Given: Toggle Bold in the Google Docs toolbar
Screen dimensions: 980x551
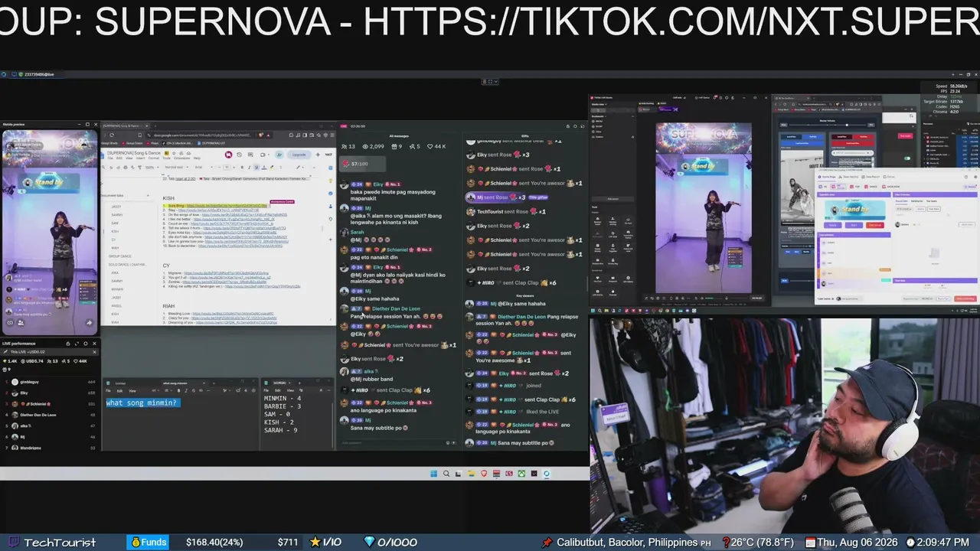Looking at the screenshot, I should [242, 167].
